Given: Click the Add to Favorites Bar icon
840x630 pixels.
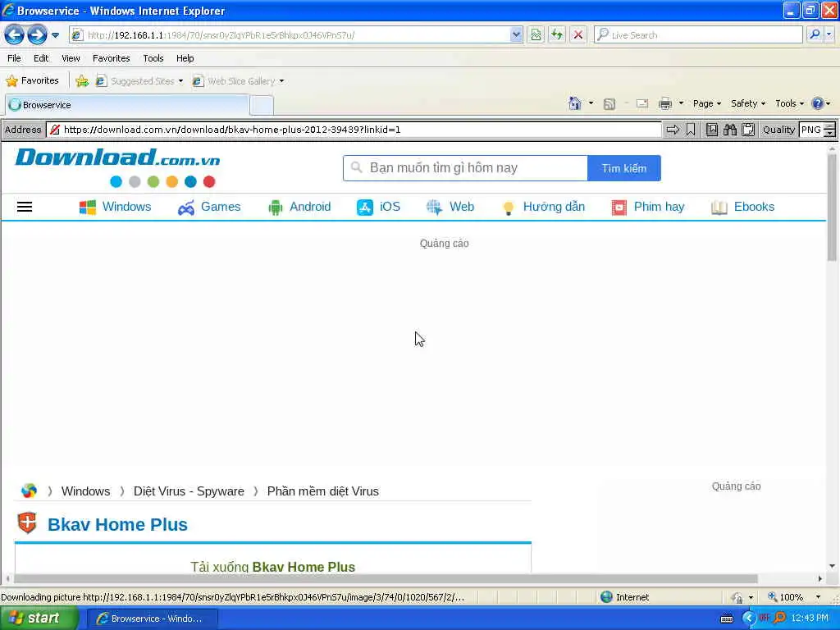Looking at the screenshot, I should coord(82,81).
